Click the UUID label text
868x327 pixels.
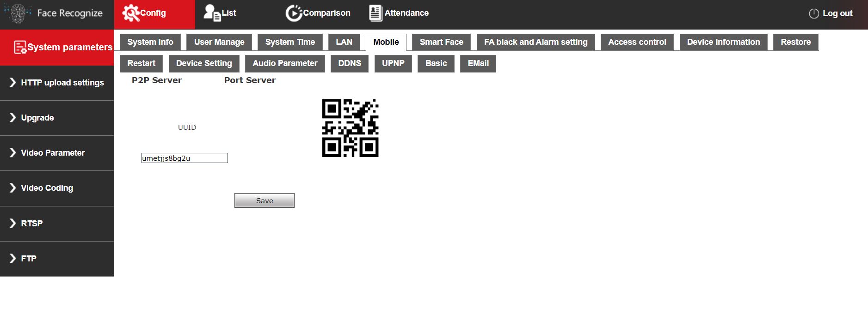(187, 127)
